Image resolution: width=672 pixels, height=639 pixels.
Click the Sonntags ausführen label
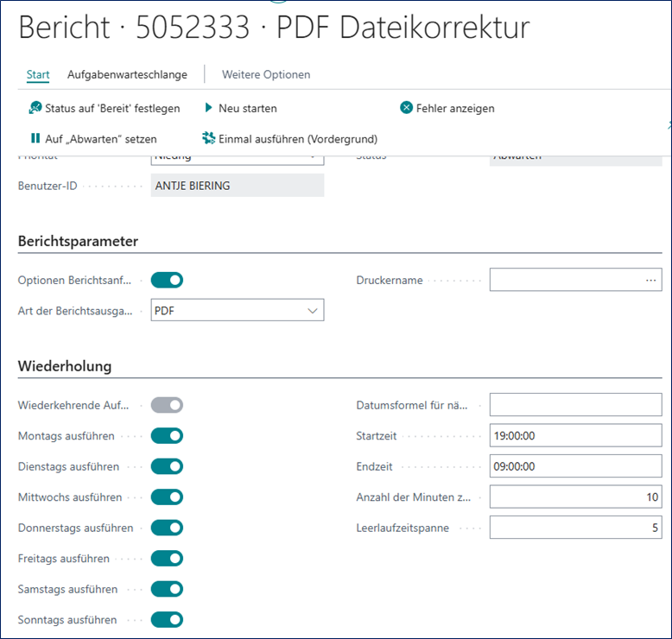coord(67,620)
